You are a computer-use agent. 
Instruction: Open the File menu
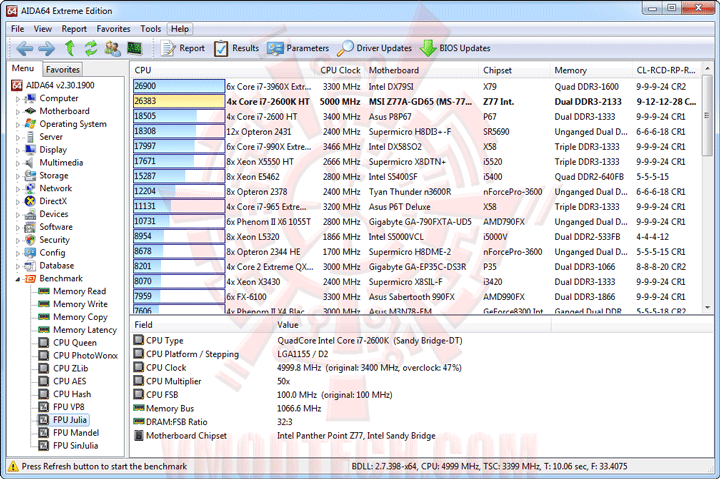click(x=17, y=29)
